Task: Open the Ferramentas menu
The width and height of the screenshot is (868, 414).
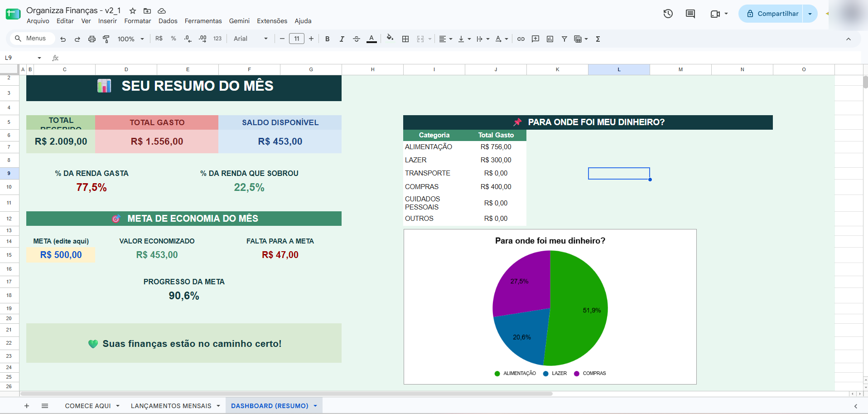Action: [x=203, y=21]
